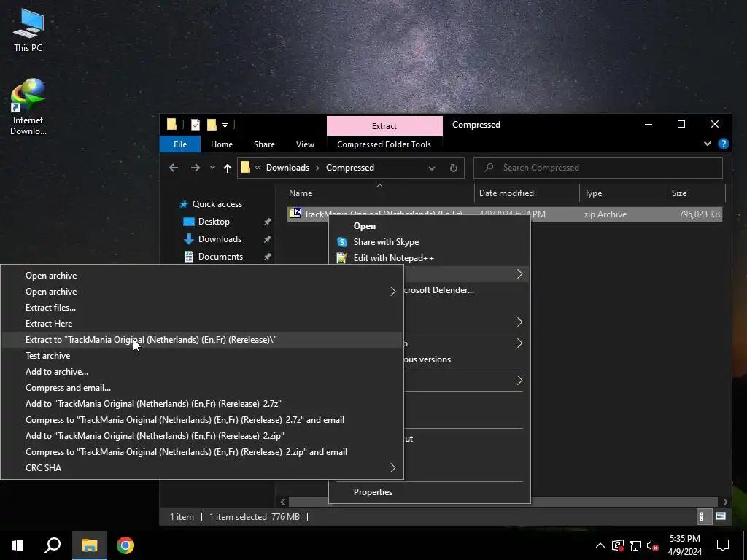This screenshot has width=747, height=560.
Task: Switch to large icons view status bar icon
Action: point(720,516)
